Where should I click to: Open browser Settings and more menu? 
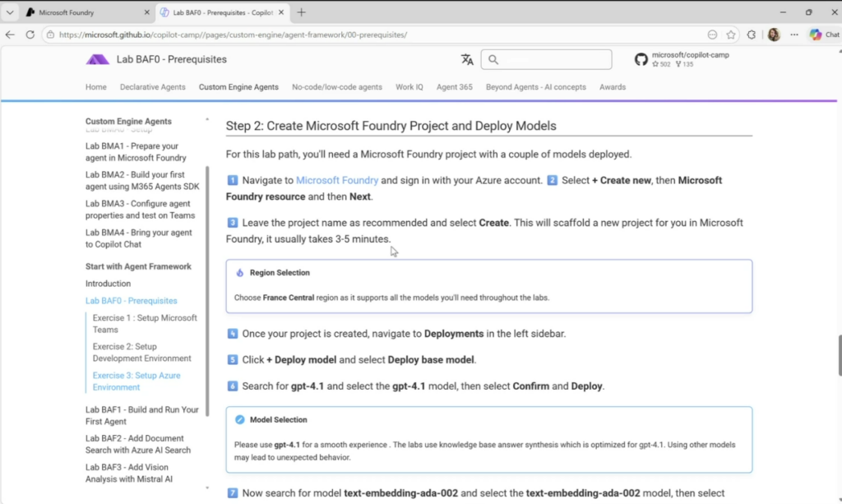tap(794, 35)
